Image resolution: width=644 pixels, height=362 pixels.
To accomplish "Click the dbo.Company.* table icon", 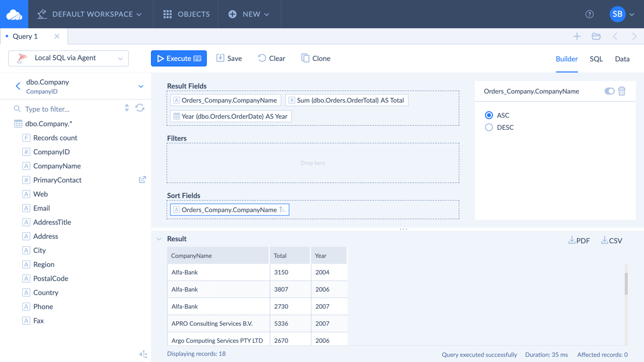I will [18, 124].
